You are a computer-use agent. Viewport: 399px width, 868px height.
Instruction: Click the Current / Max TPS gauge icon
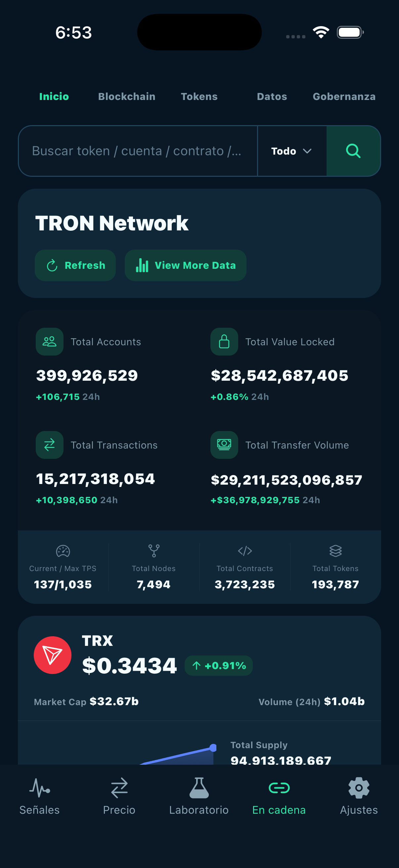tap(63, 551)
